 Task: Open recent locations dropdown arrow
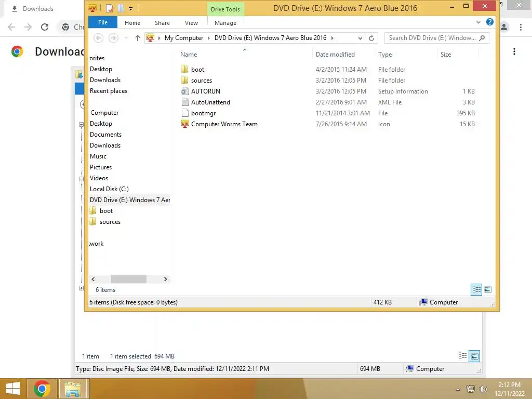pos(126,38)
